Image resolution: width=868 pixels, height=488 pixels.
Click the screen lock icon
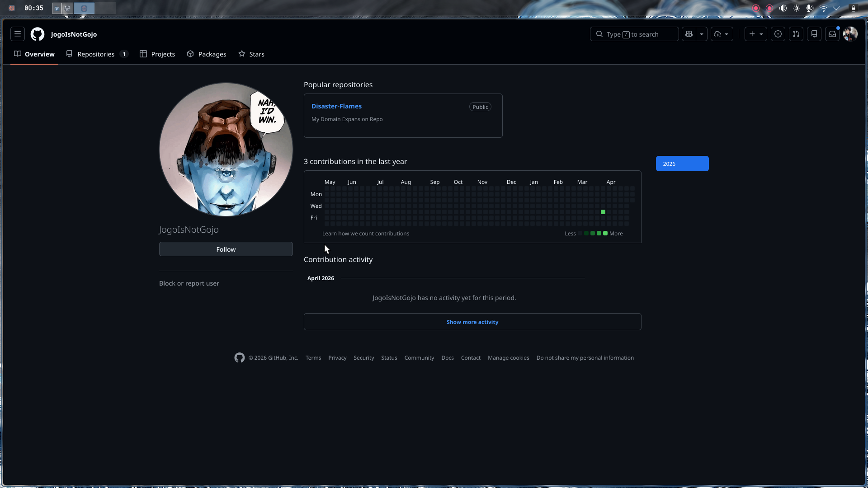(854, 8)
